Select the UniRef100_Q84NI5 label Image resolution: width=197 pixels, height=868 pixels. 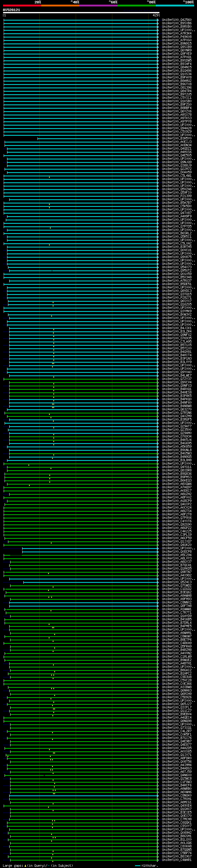[177, 67]
